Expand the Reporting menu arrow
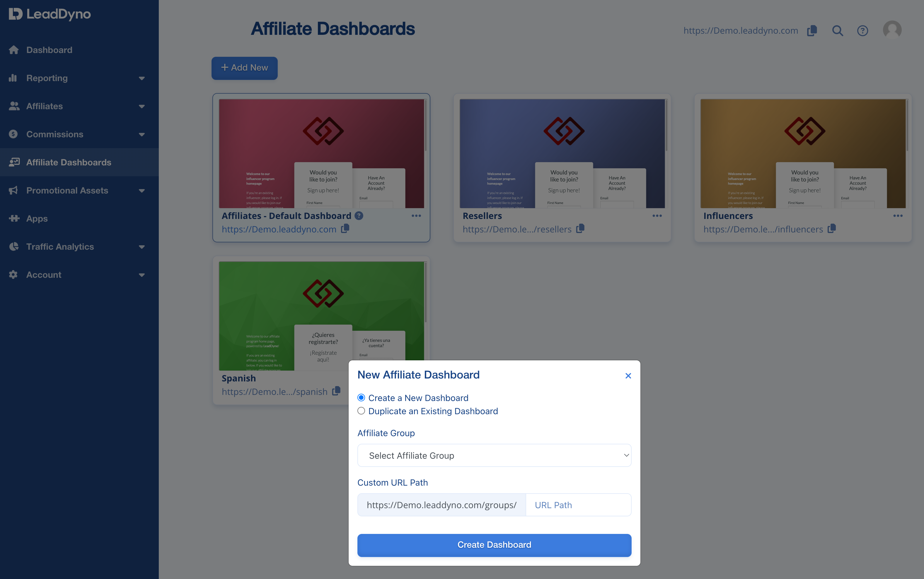 click(x=142, y=78)
